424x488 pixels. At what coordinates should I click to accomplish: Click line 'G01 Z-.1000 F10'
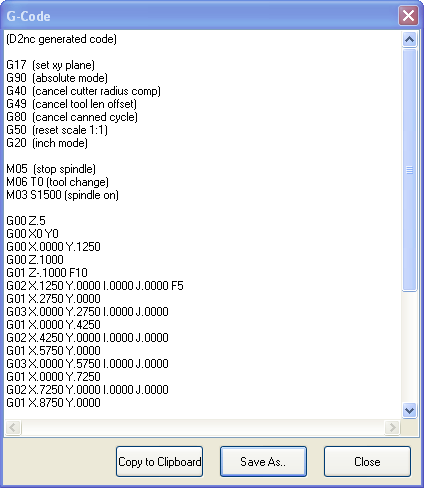47,273
